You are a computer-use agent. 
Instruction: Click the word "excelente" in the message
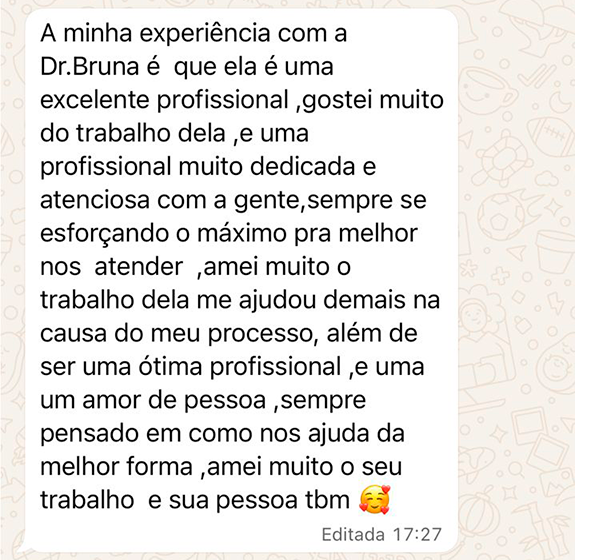95,100
